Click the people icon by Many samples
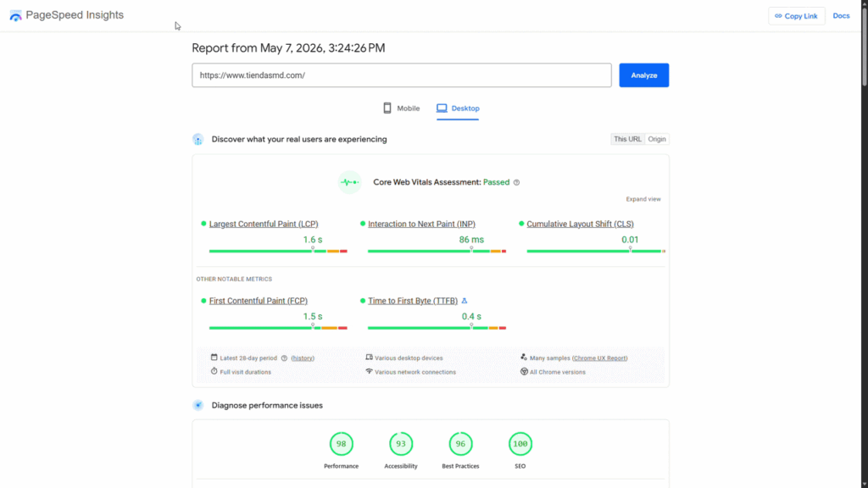 point(524,358)
